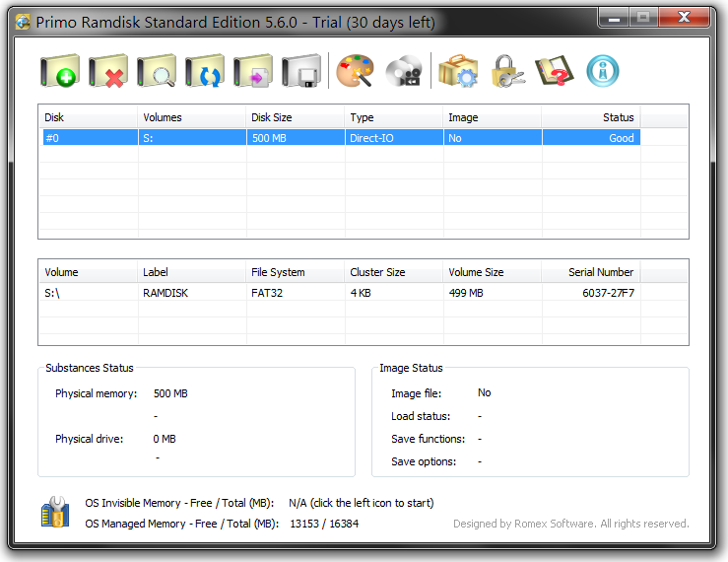Close the Primo Ramdisk window
The height and width of the screenshot is (562, 728).
click(x=684, y=18)
